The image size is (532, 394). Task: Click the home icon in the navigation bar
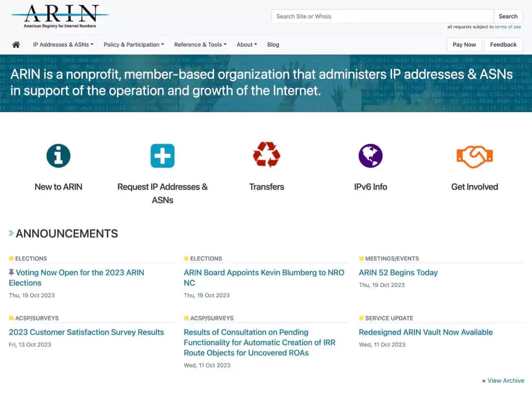[x=16, y=45]
